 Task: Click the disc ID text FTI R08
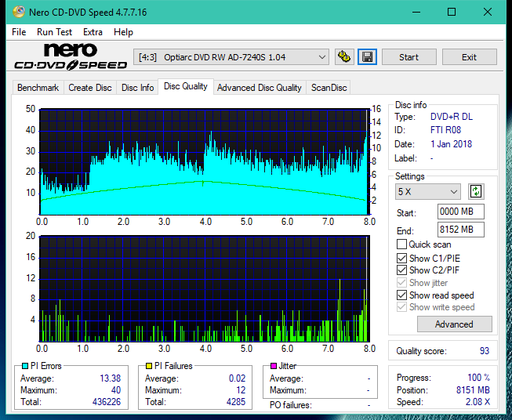(445, 130)
